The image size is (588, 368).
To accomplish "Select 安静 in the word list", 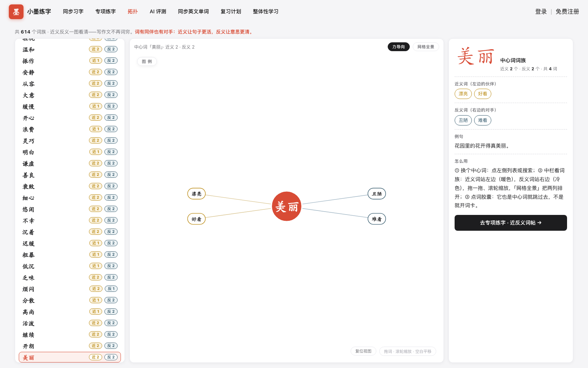I will click(70, 72).
